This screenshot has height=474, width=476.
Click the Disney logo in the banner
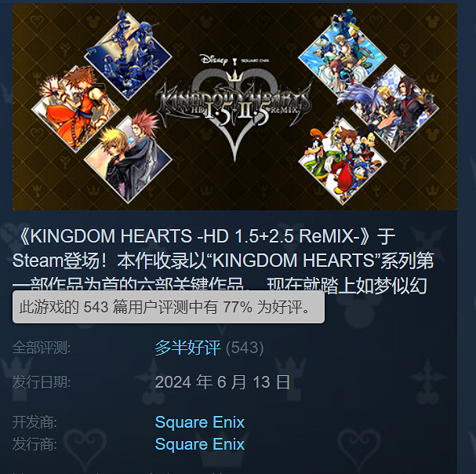(214, 60)
